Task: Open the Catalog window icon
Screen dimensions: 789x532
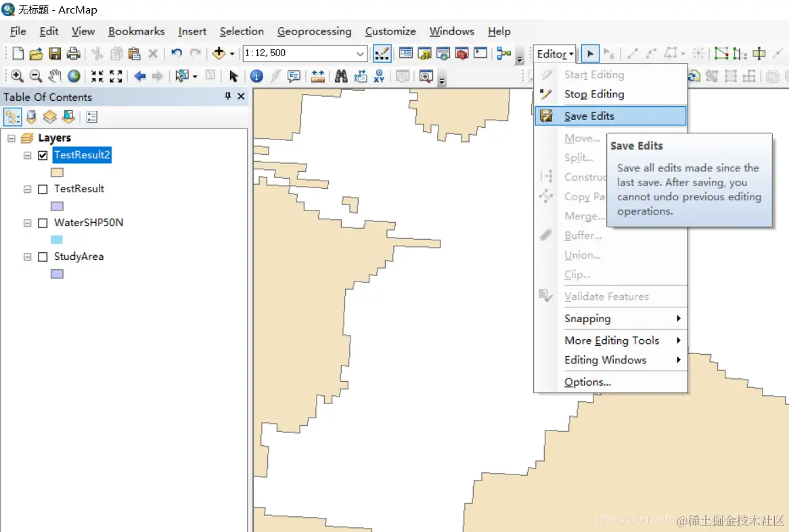Action: pos(424,53)
